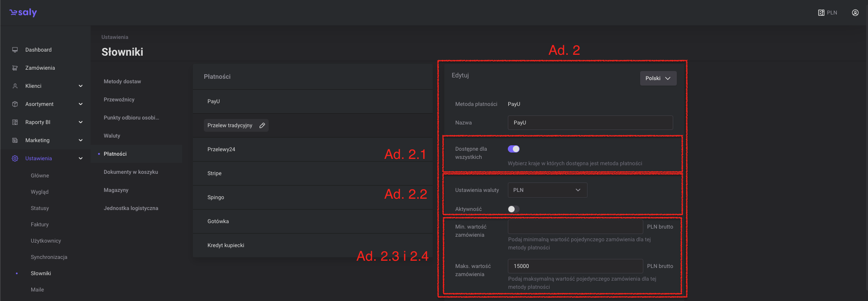This screenshot has height=301, width=868.
Task: Click the Zamówienia cart icon
Action: point(15,68)
